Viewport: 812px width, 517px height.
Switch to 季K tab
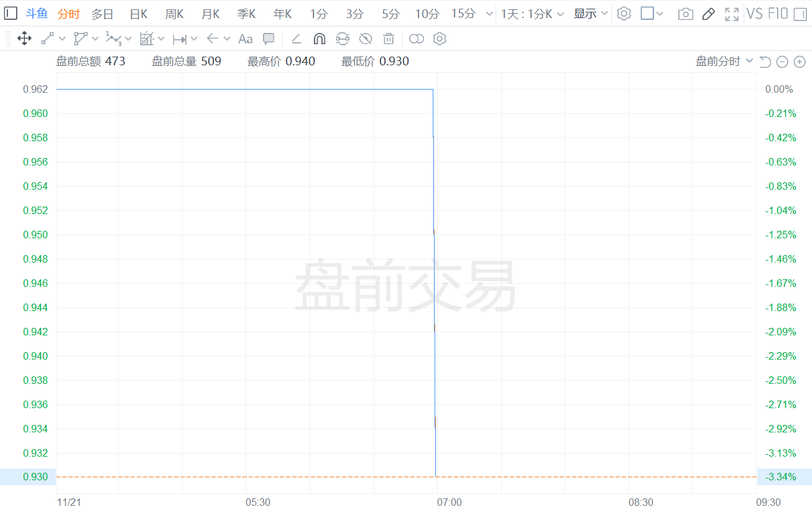pos(247,14)
